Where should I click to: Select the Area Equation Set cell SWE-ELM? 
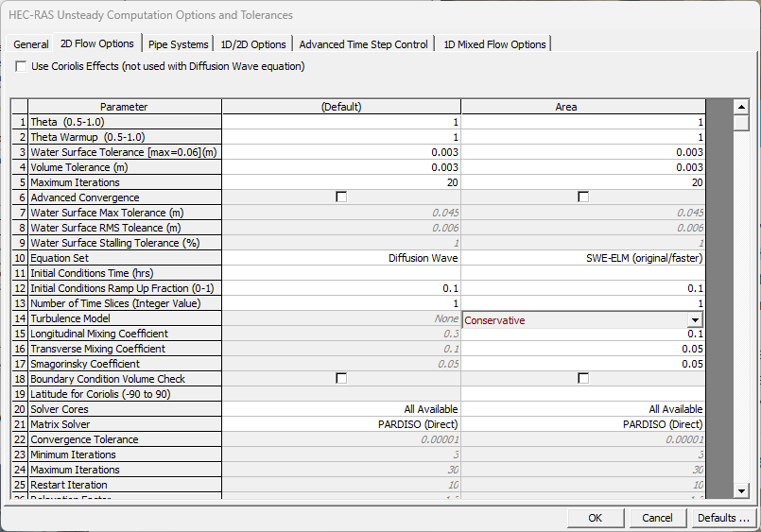point(583,258)
